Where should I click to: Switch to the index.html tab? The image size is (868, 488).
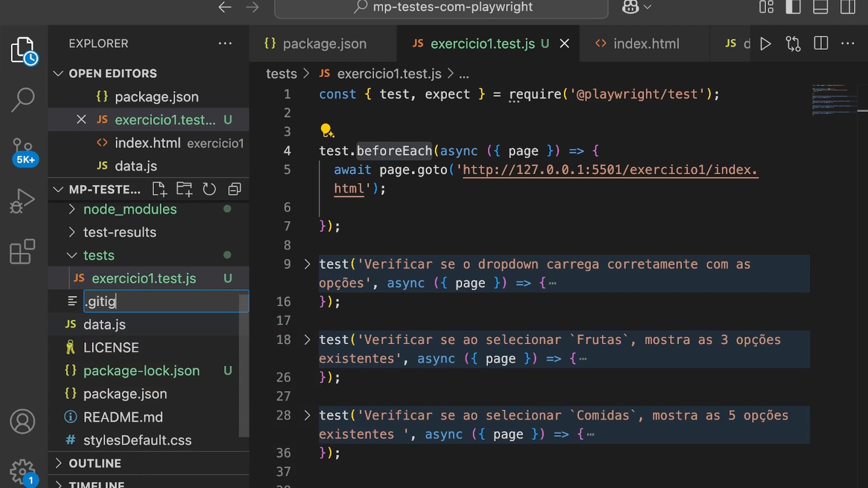pyautogui.click(x=646, y=44)
